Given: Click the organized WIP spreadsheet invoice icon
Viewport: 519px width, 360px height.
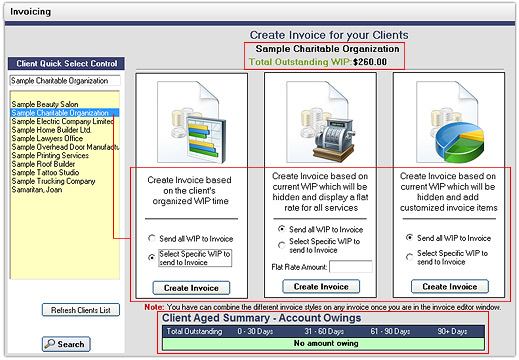Looking at the screenshot, I should [x=192, y=122].
